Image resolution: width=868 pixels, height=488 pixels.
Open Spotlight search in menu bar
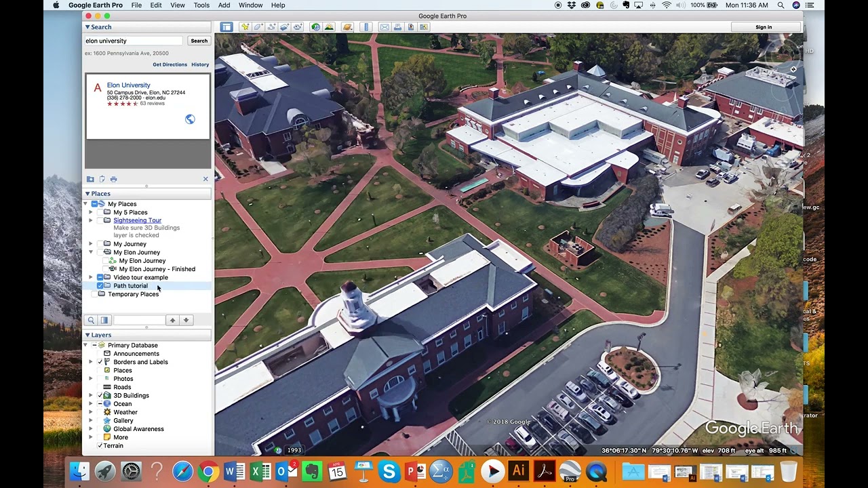coord(781,5)
